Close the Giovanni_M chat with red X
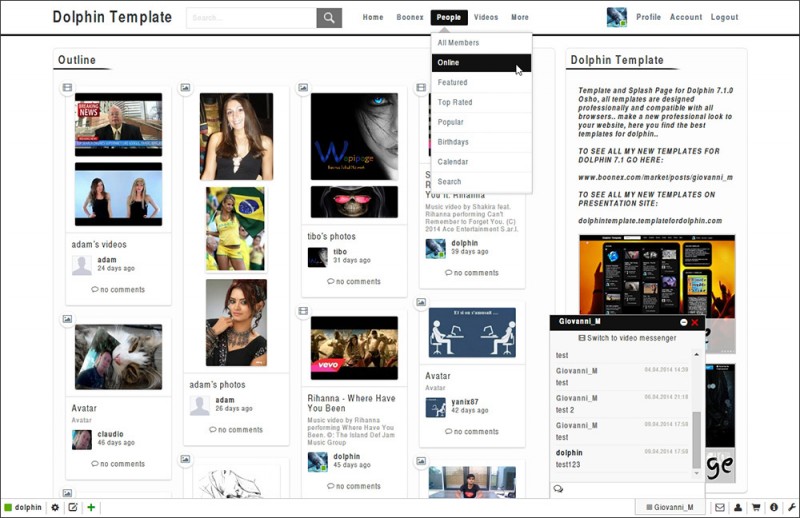This screenshot has height=518, width=800. click(695, 322)
